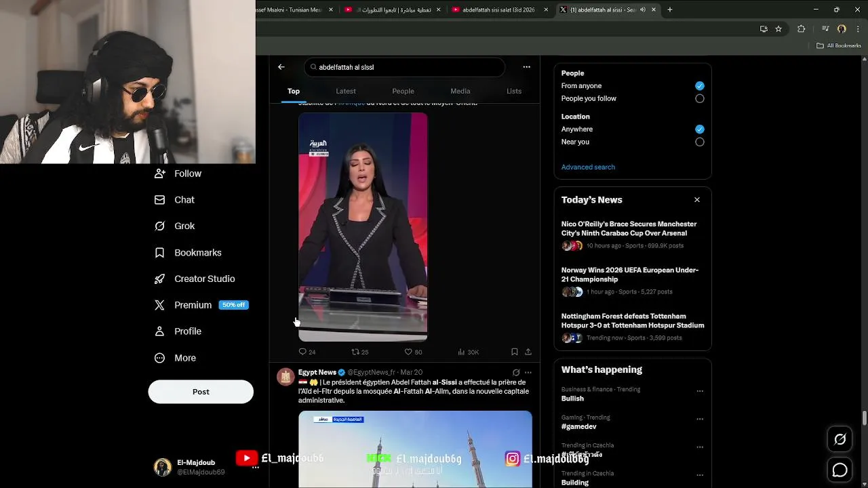Open Grok actions on Egypt News post

tap(516, 372)
